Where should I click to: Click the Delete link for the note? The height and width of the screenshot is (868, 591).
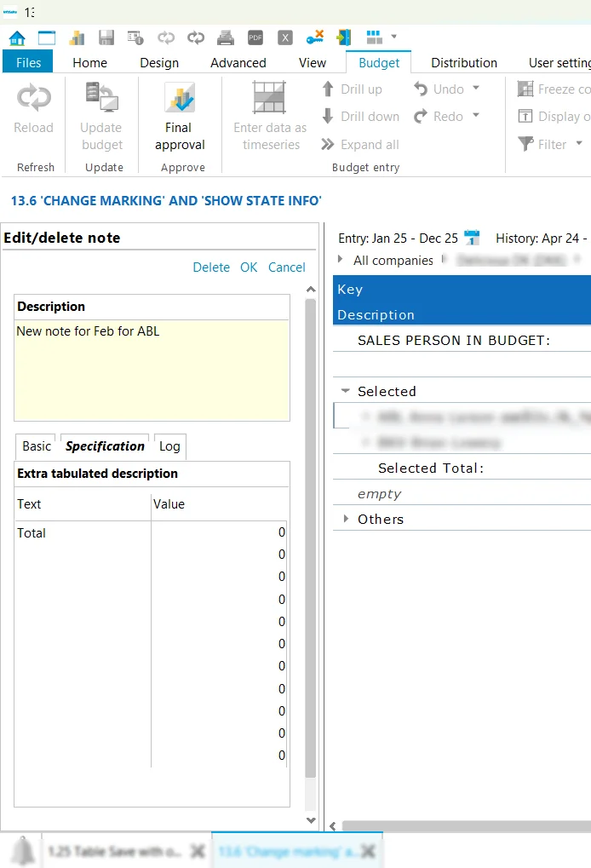tap(211, 267)
